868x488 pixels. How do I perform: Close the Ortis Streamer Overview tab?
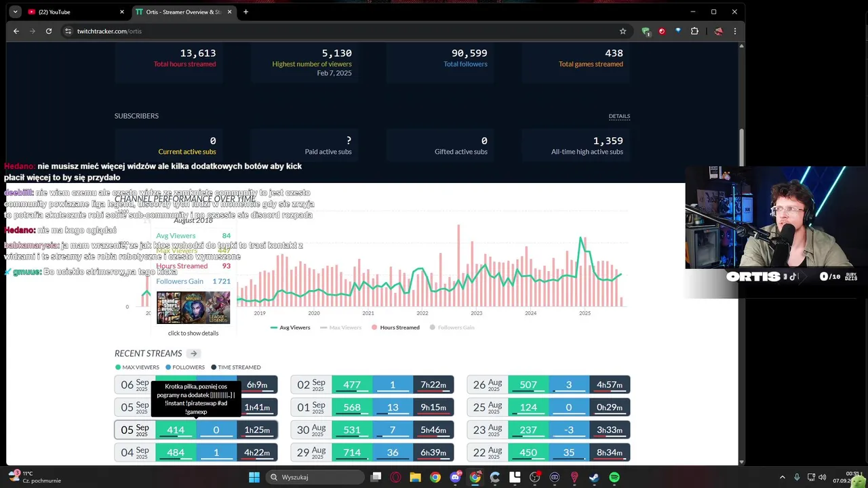pyautogui.click(x=229, y=12)
